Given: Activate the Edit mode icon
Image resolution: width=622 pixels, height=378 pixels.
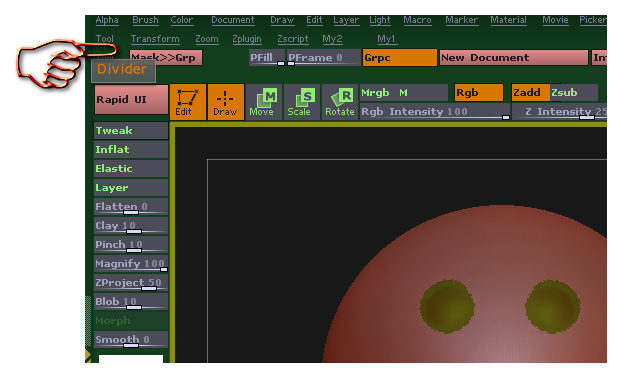Looking at the screenshot, I should tap(188, 102).
